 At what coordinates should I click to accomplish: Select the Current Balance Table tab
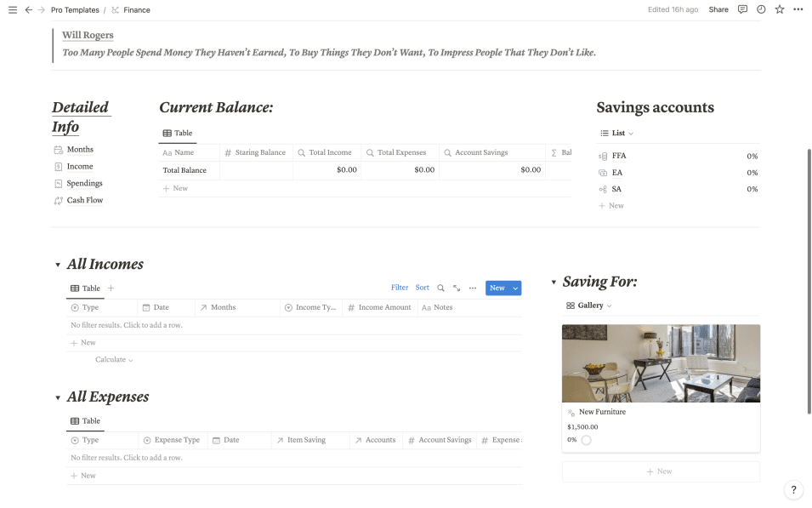coord(178,134)
